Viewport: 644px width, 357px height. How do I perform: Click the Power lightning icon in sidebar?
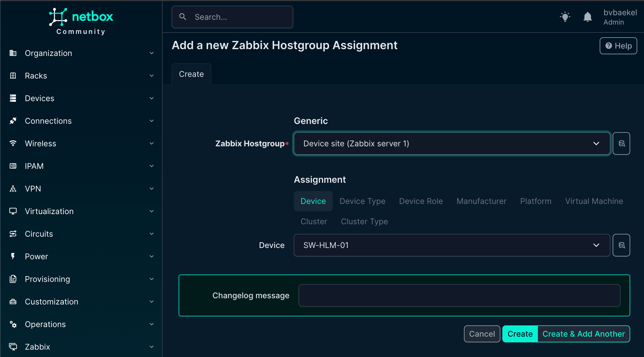coord(13,256)
